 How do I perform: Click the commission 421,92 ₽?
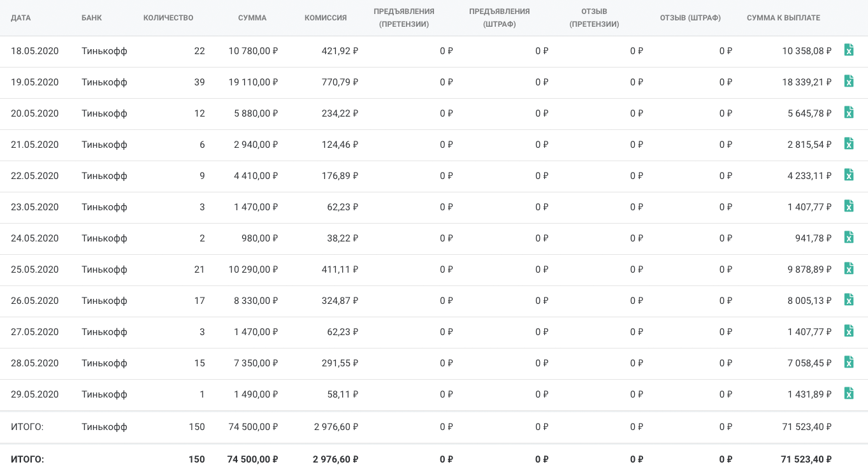[x=340, y=51]
